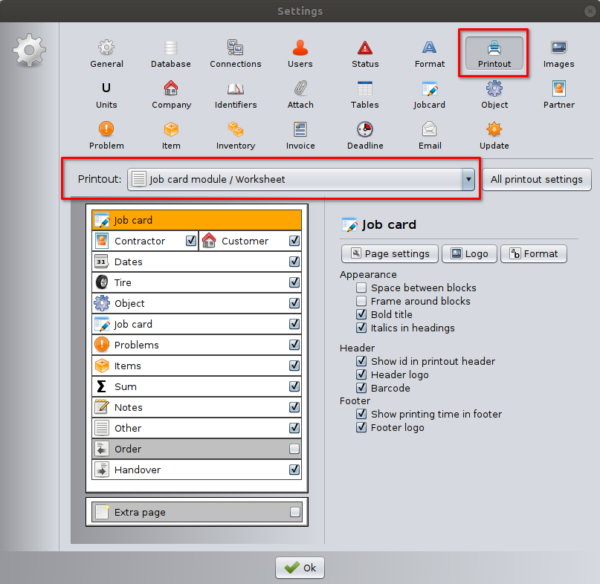Click the Handover icon in block list
This screenshot has height=584, width=600.
tap(102, 469)
